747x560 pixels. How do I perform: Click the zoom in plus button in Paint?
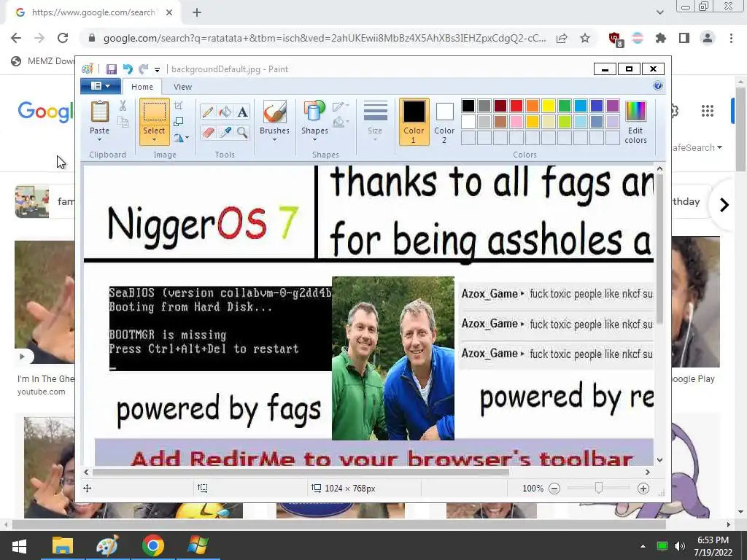(x=643, y=489)
